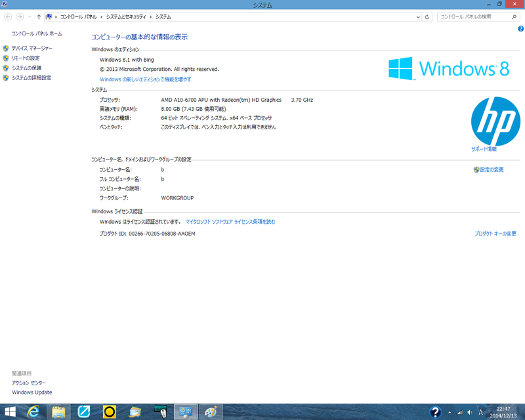
Task: Open the network signal tray icon
Action: pos(460,412)
